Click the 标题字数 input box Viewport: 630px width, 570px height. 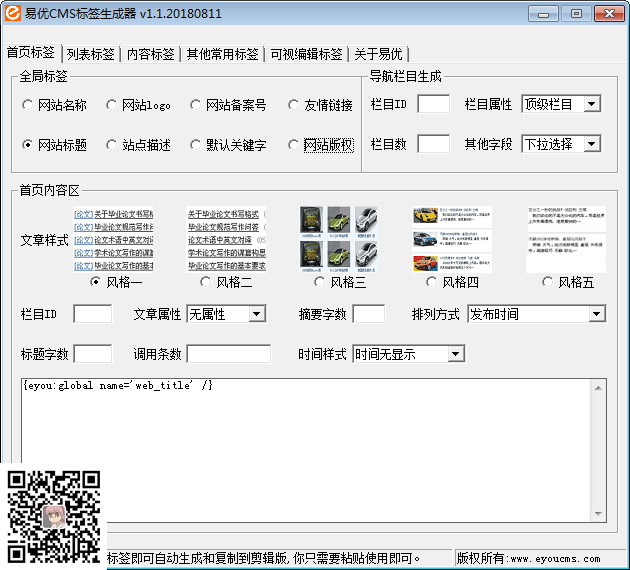[x=93, y=354]
